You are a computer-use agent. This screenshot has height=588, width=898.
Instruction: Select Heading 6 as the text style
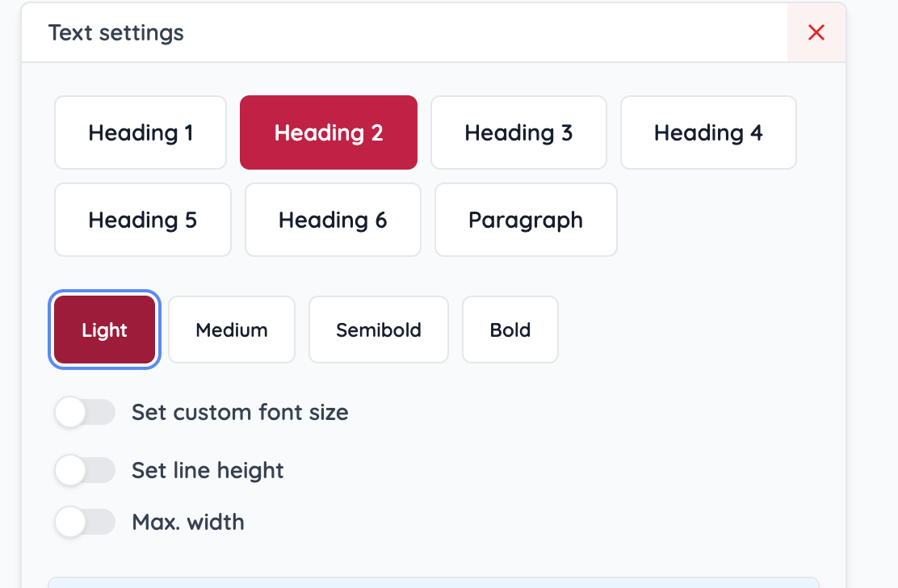point(333,220)
